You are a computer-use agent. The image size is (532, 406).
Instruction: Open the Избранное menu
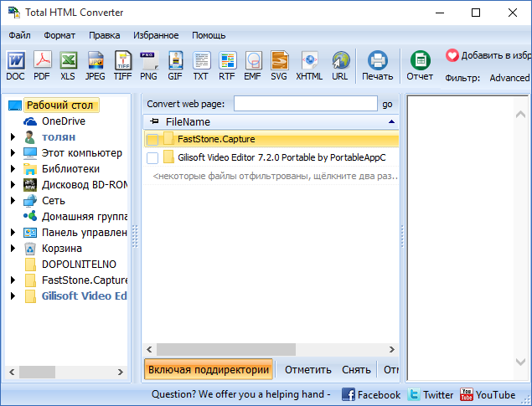coord(156,35)
